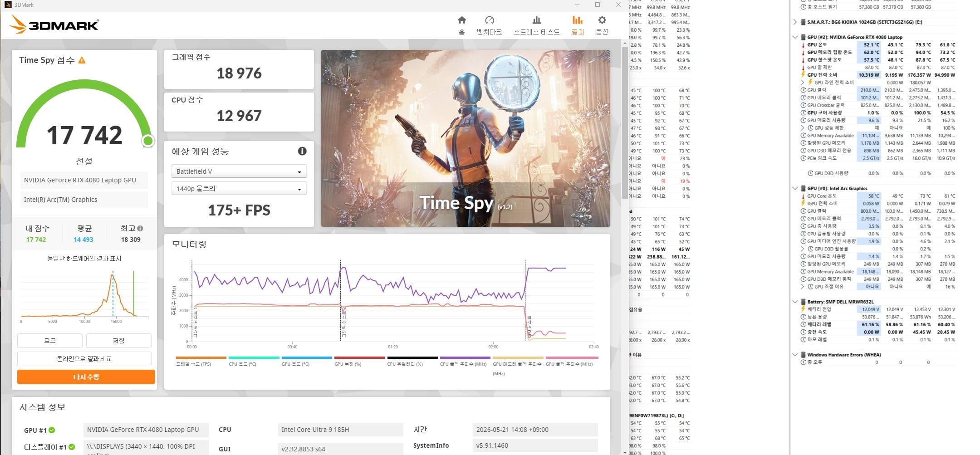Click clock icon of GPU 코어 사용량 row
The height and width of the screenshot is (455, 980).
pyautogui.click(x=803, y=113)
